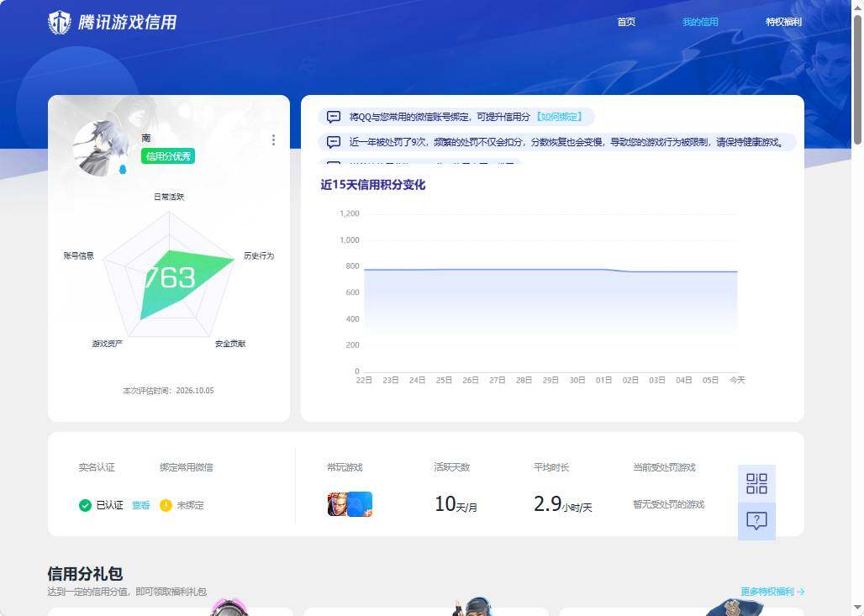Click the 实名认证 label

pyautogui.click(x=97, y=467)
